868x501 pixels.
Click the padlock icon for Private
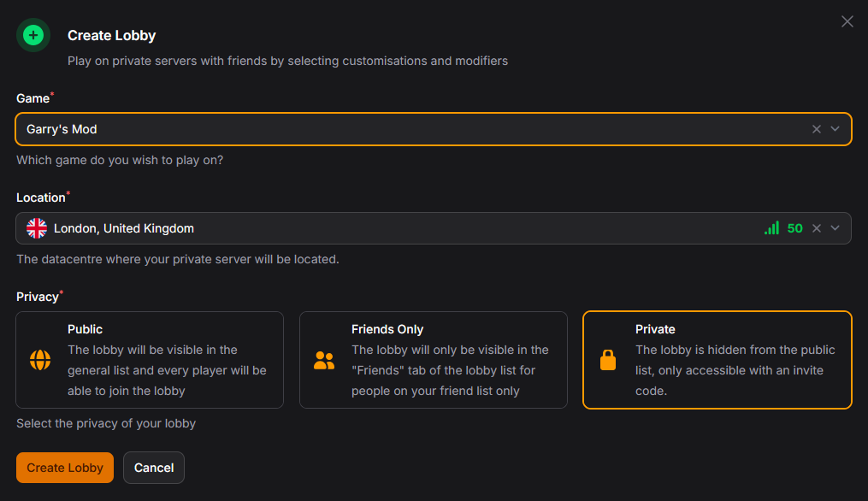(608, 361)
